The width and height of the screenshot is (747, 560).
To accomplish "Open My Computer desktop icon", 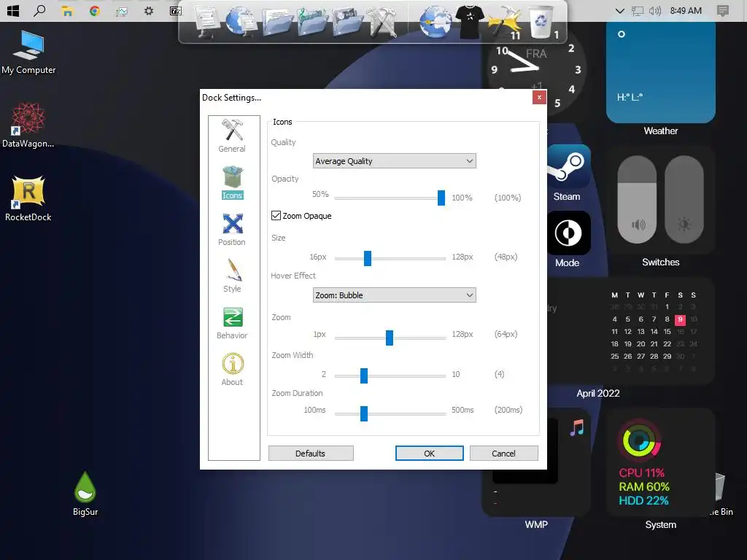I will pyautogui.click(x=28, y=52).
